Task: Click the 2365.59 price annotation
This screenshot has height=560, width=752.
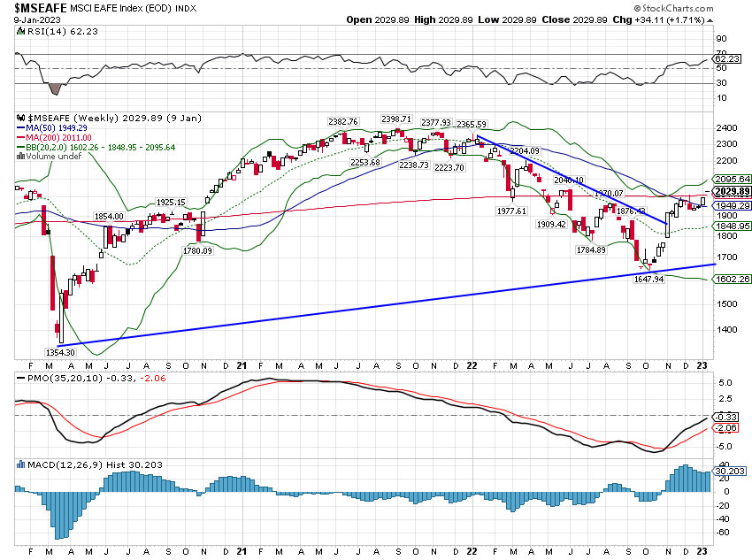Action: click(472, 124)
